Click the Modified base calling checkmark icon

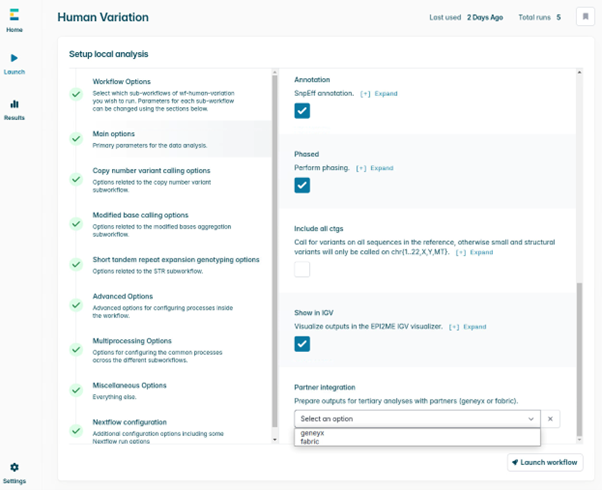pyautogui.click(x=76, y=224)
